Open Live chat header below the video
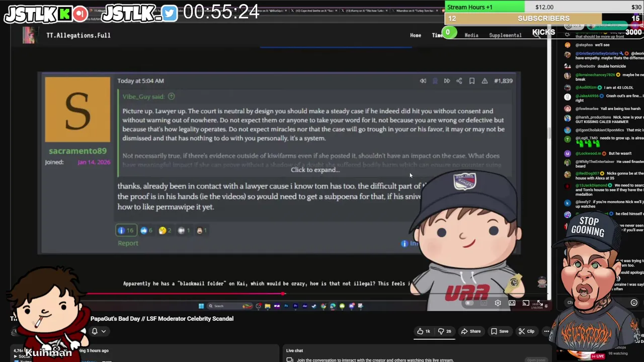Viewport: 644px width, 362px height. 294,350
